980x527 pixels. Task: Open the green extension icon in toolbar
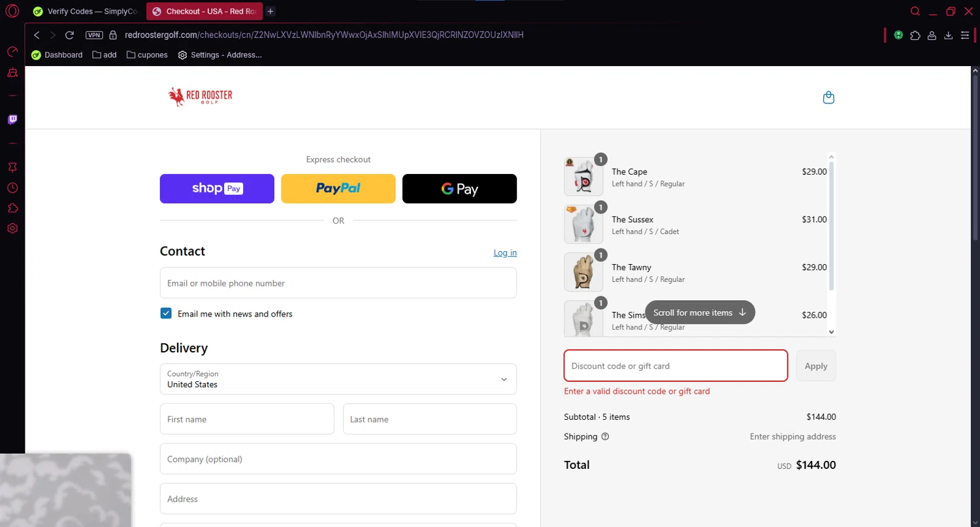coord(898,35)
